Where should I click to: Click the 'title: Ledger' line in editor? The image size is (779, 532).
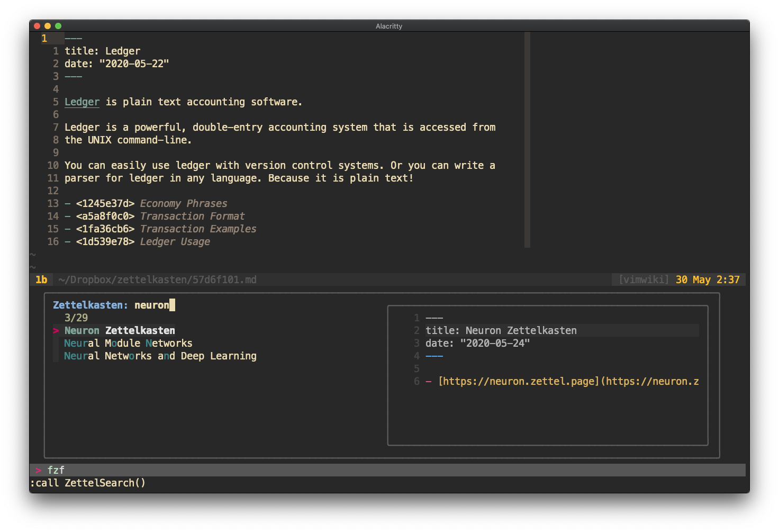tap(103, 51)
